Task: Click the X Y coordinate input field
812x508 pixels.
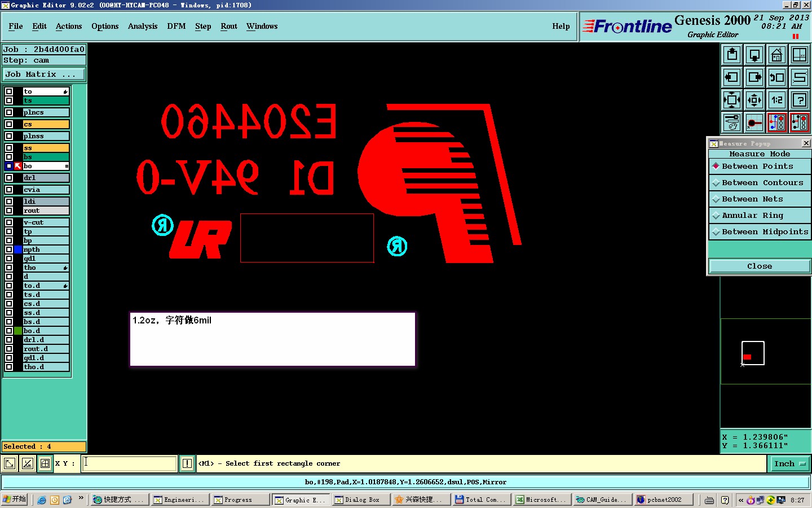Action: pos(129,463)
